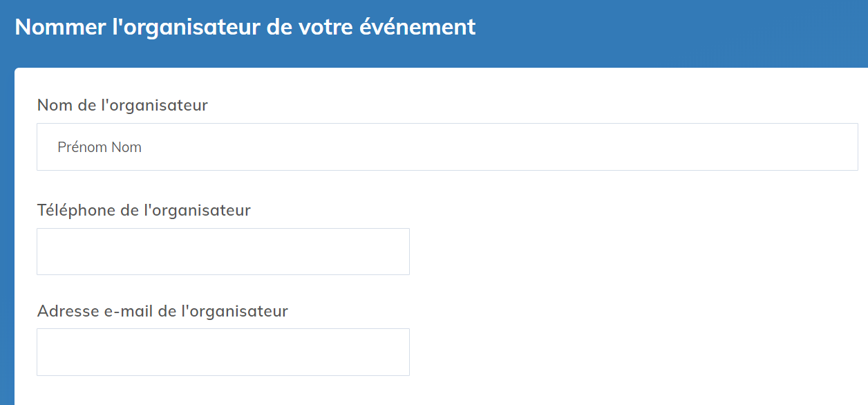Click the "Adresse e-mail de l'organisateur" label

(x=162, y=311)
